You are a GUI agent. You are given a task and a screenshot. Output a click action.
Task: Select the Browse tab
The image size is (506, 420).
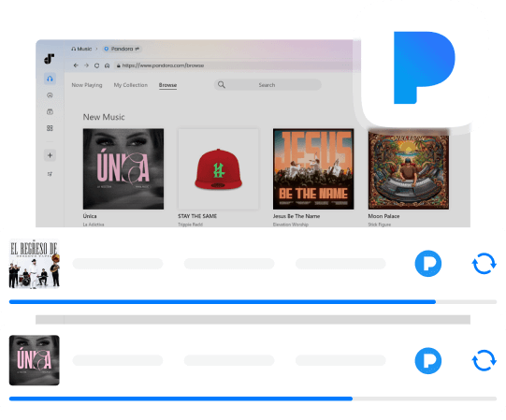point(167,85)
